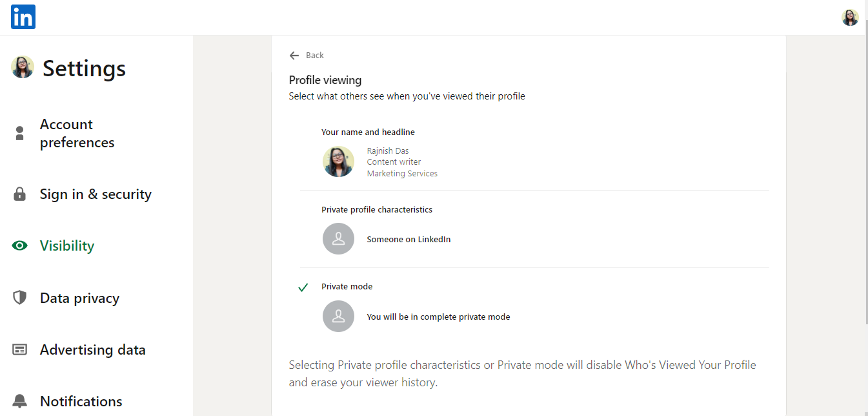Click the Back arrow icon

294,55
